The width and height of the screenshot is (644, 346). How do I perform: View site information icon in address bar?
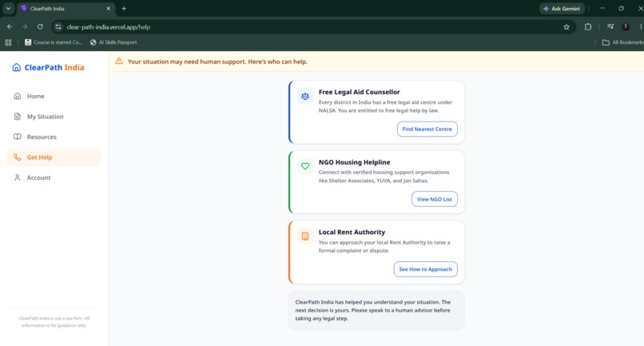(x=58, y=27)
